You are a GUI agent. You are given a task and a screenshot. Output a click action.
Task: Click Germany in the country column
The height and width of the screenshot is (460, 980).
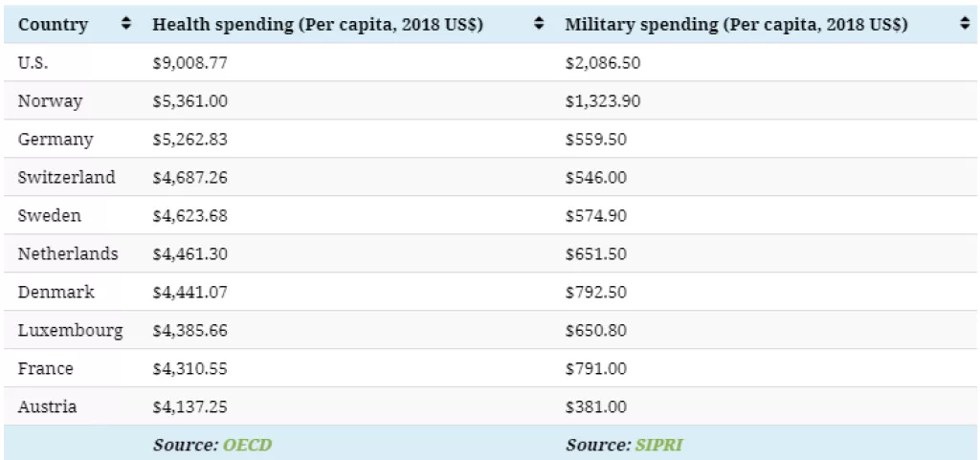[x=56, y=140]
